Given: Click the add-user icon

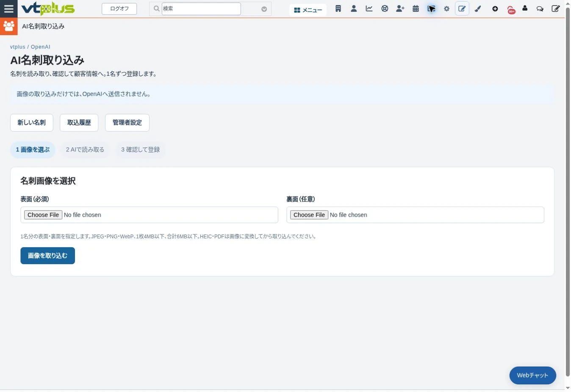Looking at the screenshot, I should (400, 8).
